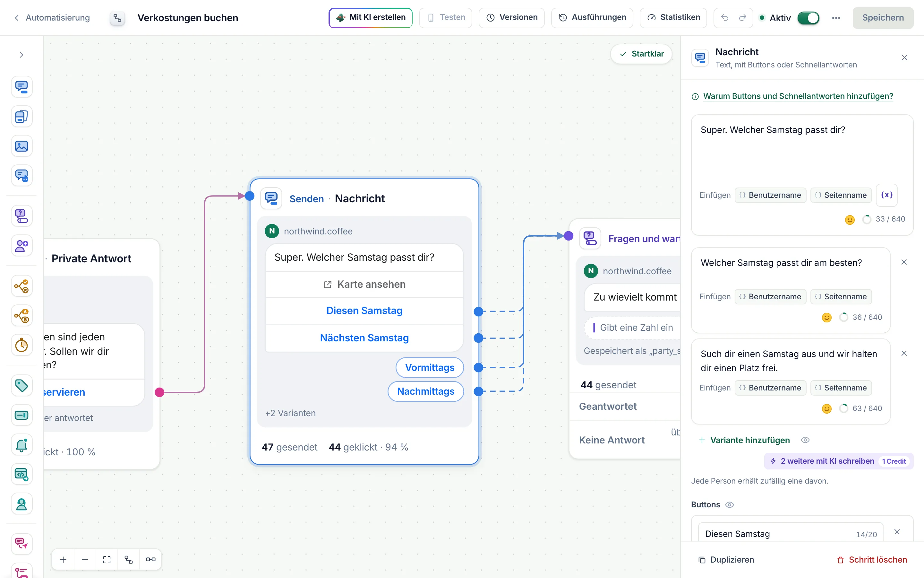Select Nächsten Samstag in node
Screen dimensions: 924x578
pyautogui.click(x=364, y=338)
